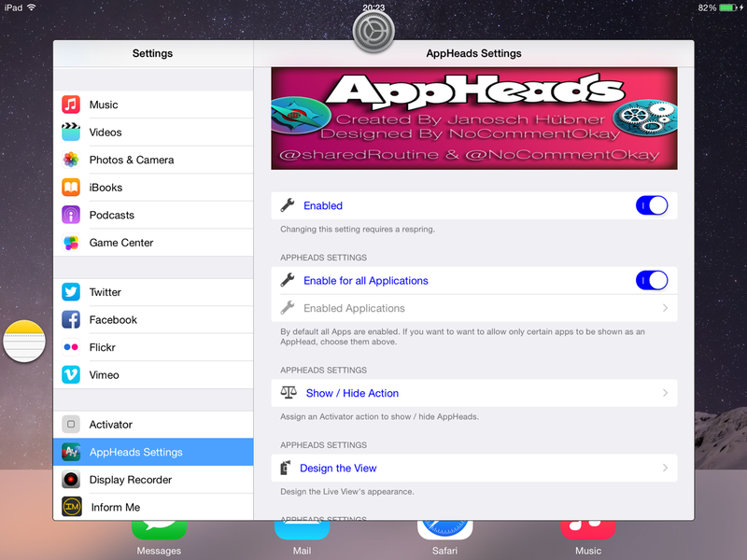Select iBooks in the Settings list
The width and height of the screenshot is (747, 560).
153,188
